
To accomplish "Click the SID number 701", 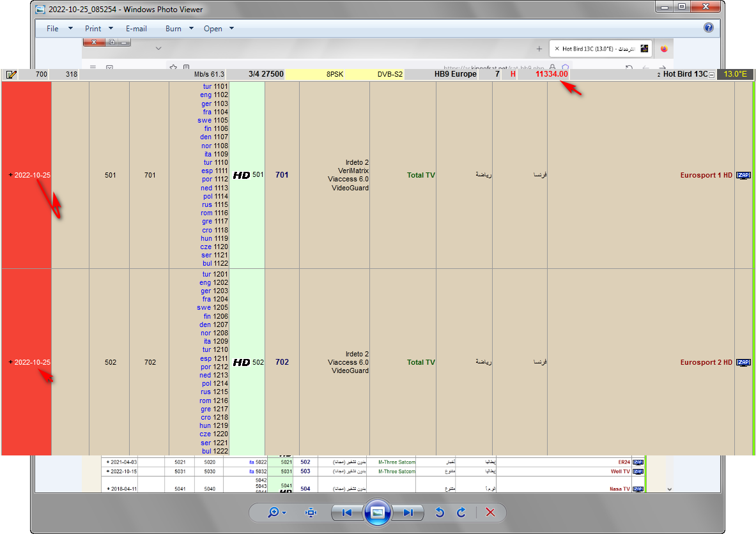I will pyautogui.click(x=282, y=175).
